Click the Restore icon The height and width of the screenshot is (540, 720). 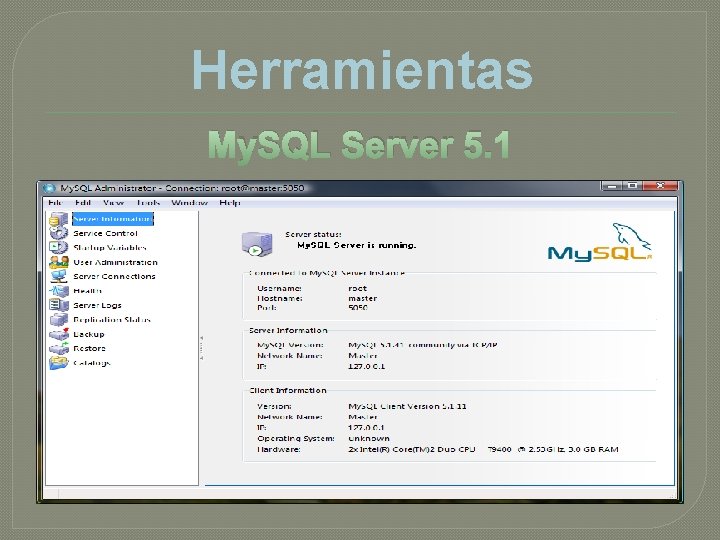coord(59,348)
